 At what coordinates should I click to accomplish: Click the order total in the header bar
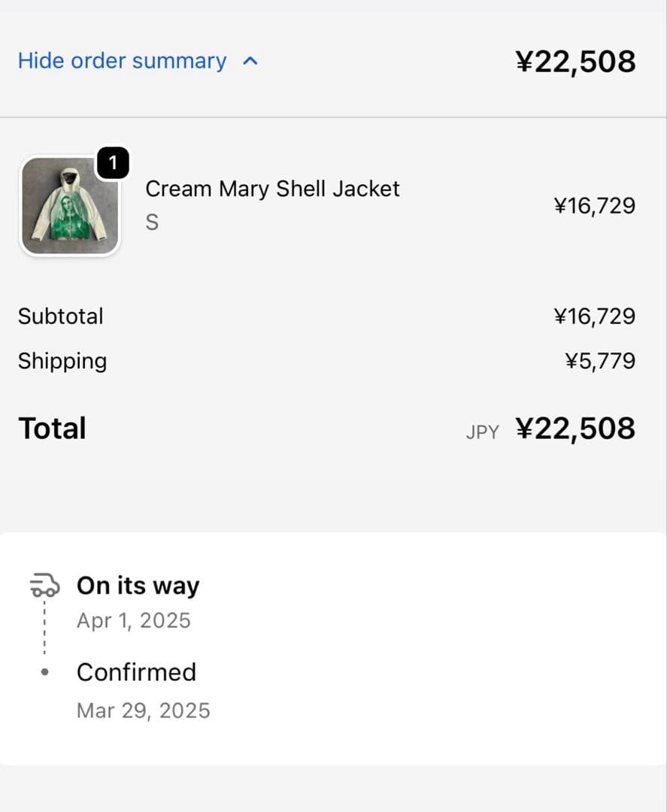(x=575, y=61)
